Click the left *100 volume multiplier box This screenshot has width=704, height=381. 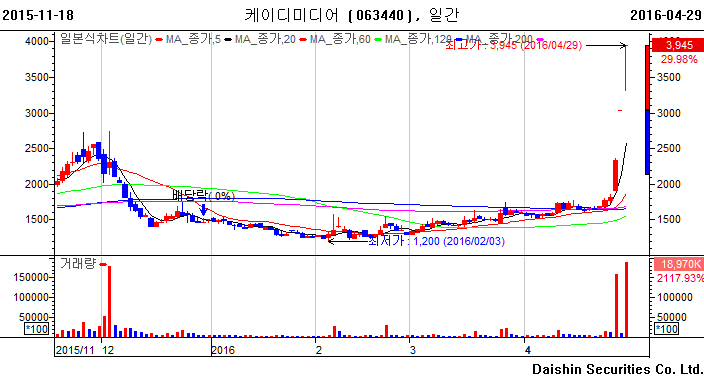(x=36, y=329)
